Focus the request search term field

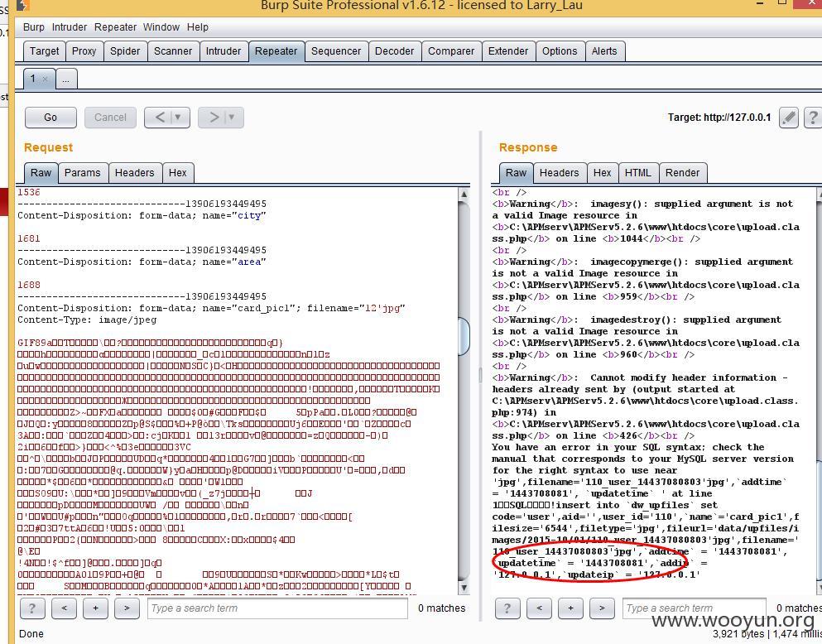[277, 608]
